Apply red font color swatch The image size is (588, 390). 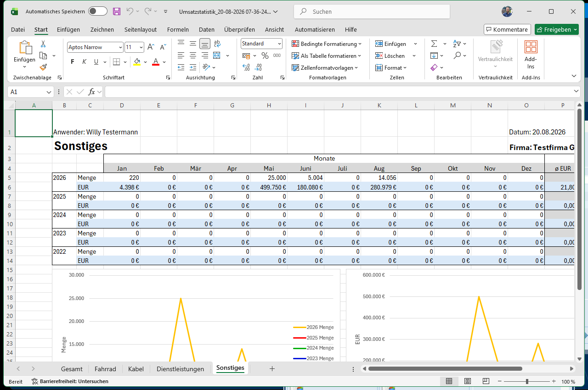(x=156, y=62)
